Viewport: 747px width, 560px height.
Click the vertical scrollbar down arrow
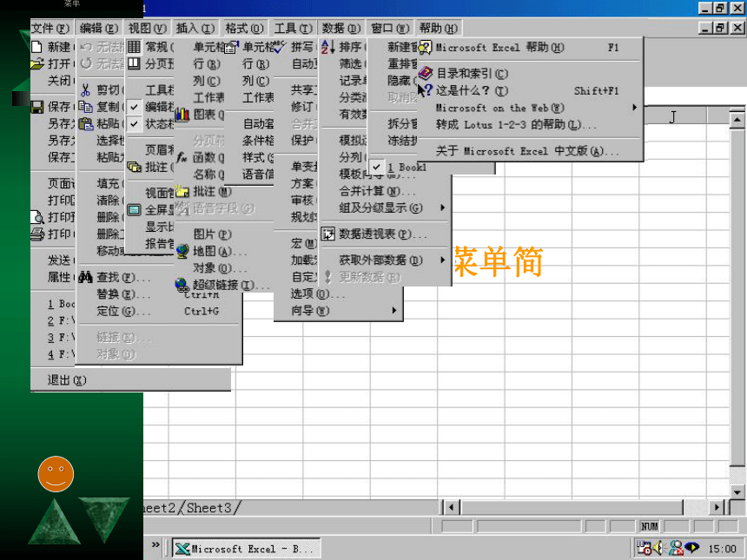tap(737, 492)
